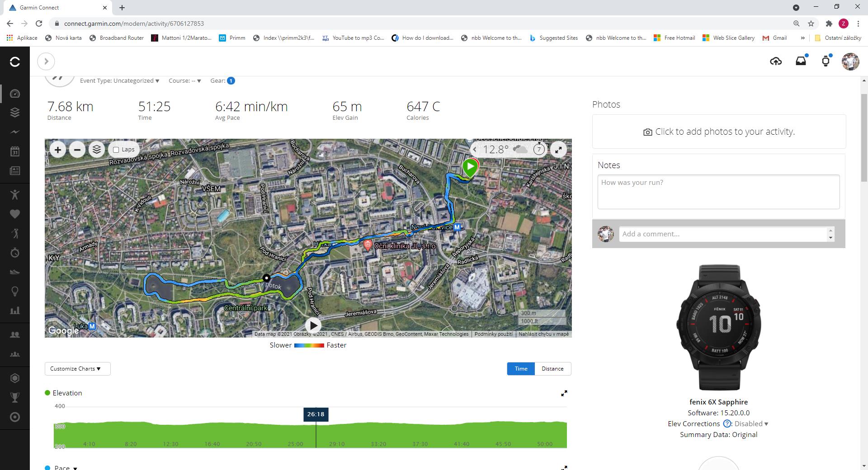This screenshot has height=470, width=868.
Task: Open the fenix 6X Sapphire device image
Action: (x=718, y=327)
